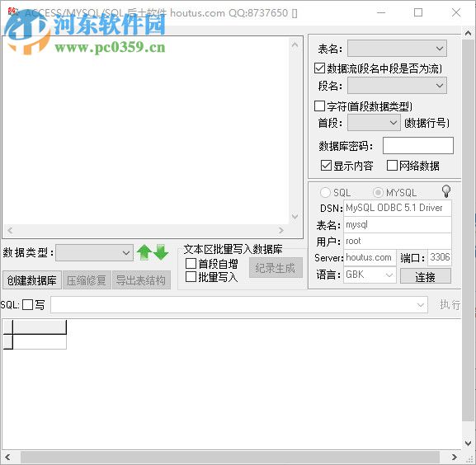Open the 语言 GBK dropdown
476x465 pixels.
[370, 275]
